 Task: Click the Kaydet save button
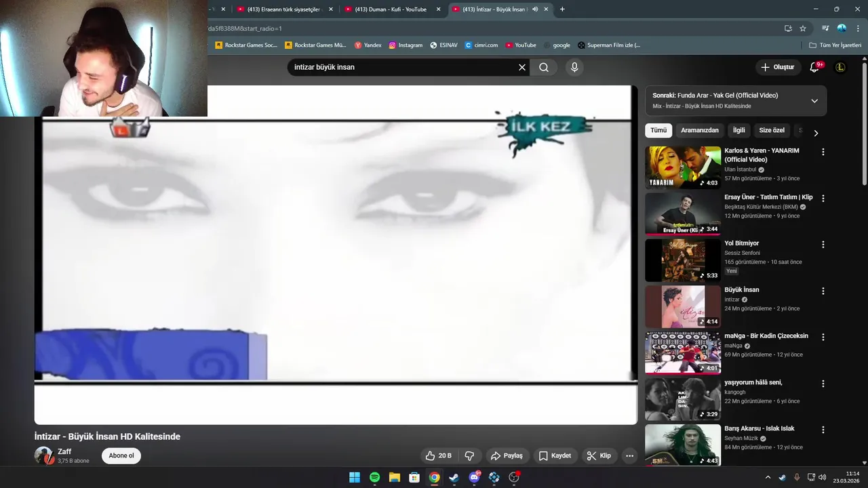click(x=555, y=455)
